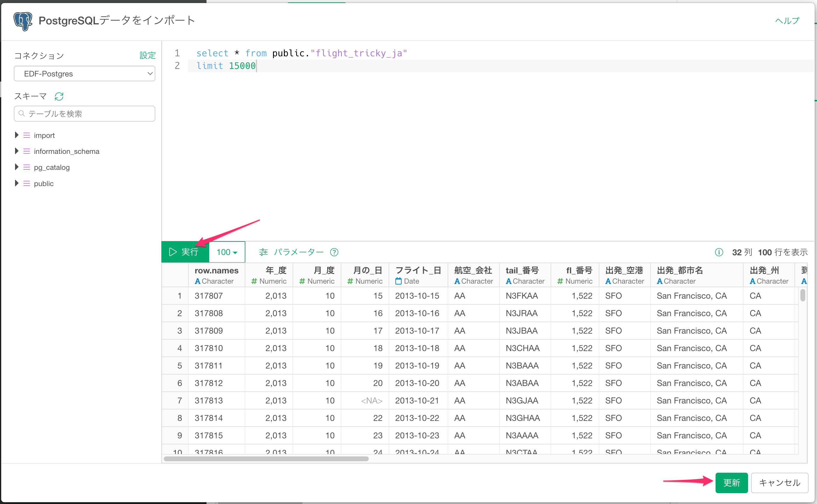The width and height of the screenshot is (817, 504).
Task: Click the パラメーター sliders icon
Action: [x=263, y=252]
